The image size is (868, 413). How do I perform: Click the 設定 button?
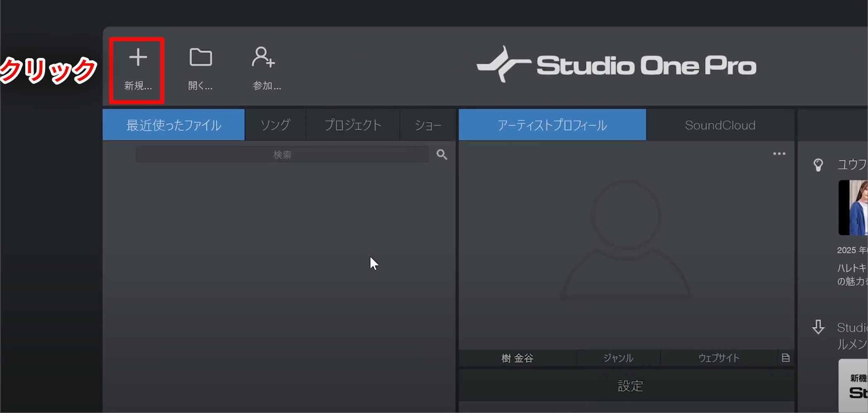click(x=630, y=386)
